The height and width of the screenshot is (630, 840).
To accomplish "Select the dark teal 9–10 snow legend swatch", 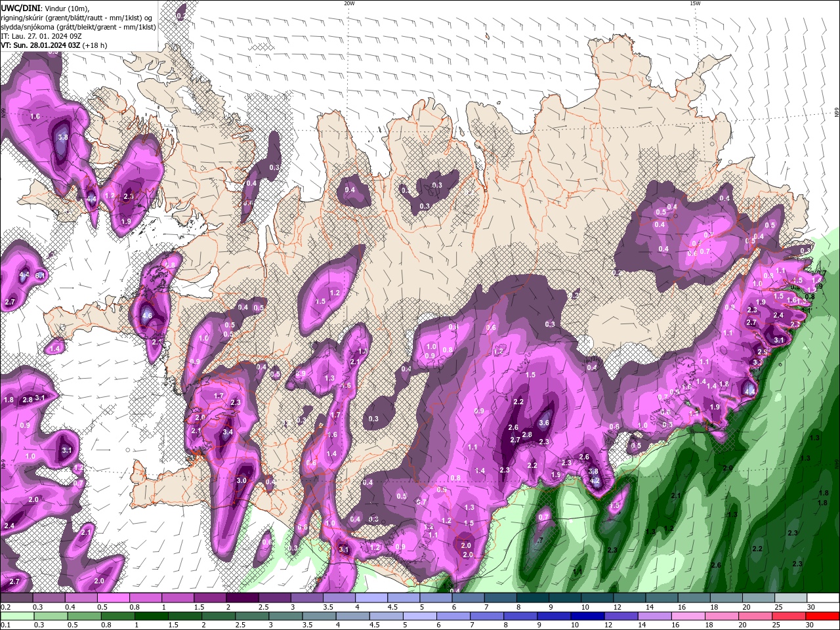I will tap(565, 598).
